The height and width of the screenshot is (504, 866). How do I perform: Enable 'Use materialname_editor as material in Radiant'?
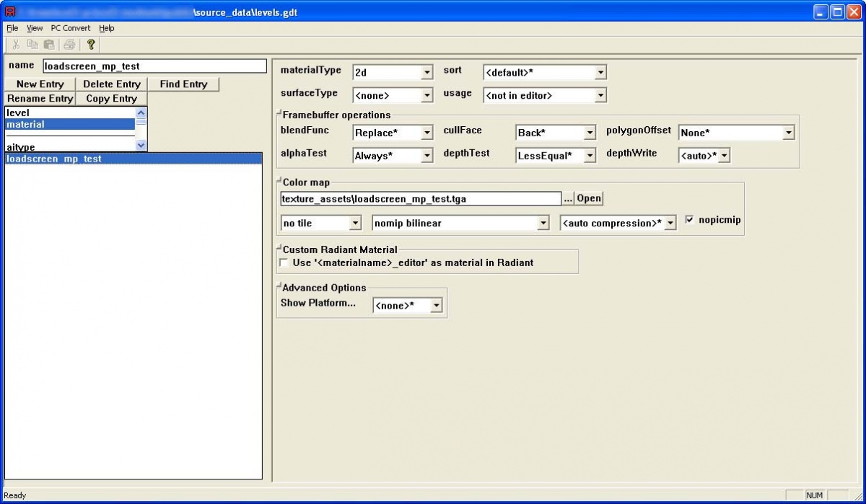(284, 263)
